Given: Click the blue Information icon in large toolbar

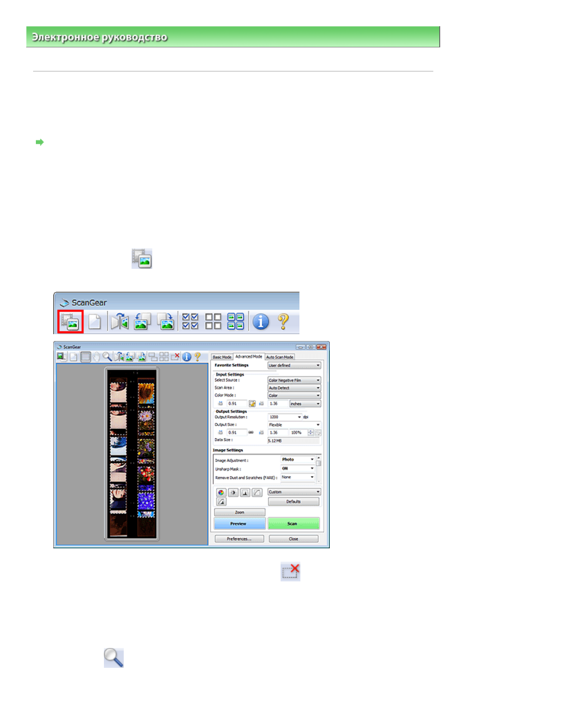Looking at the screenshot, I should 260,321.
